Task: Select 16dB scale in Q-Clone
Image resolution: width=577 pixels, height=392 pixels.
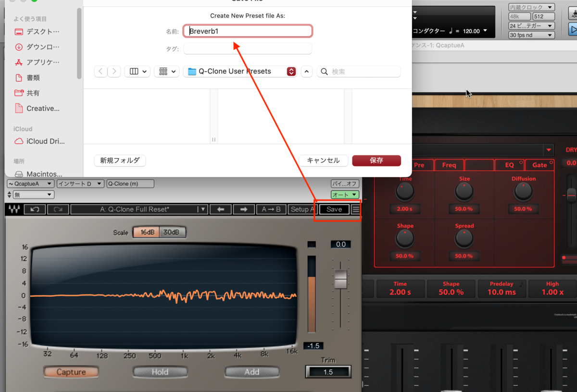Action: tap(146, 233)
